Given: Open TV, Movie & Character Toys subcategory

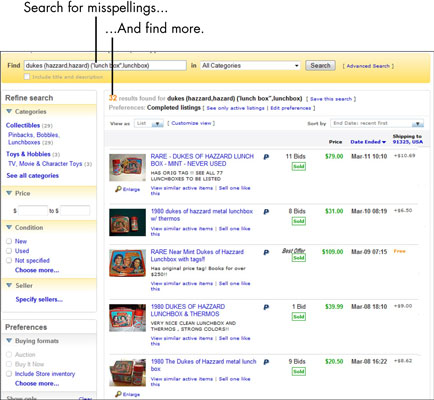Looking at the screenshot, I should coord(45,164).
